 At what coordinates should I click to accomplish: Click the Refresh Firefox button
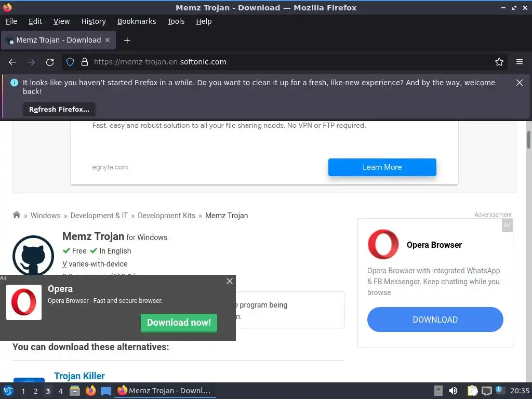(x=59, y=110)
